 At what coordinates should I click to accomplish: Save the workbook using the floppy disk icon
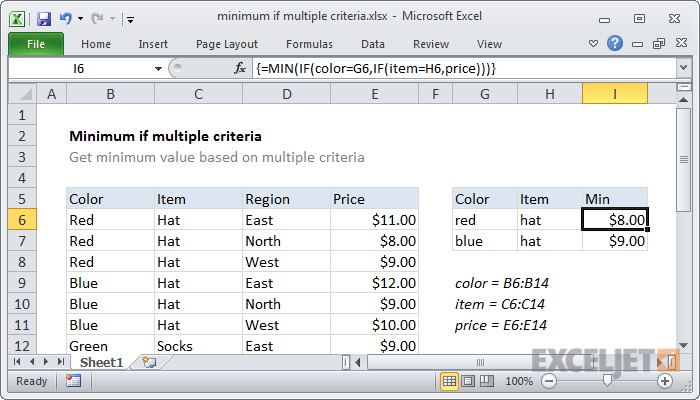44,19
